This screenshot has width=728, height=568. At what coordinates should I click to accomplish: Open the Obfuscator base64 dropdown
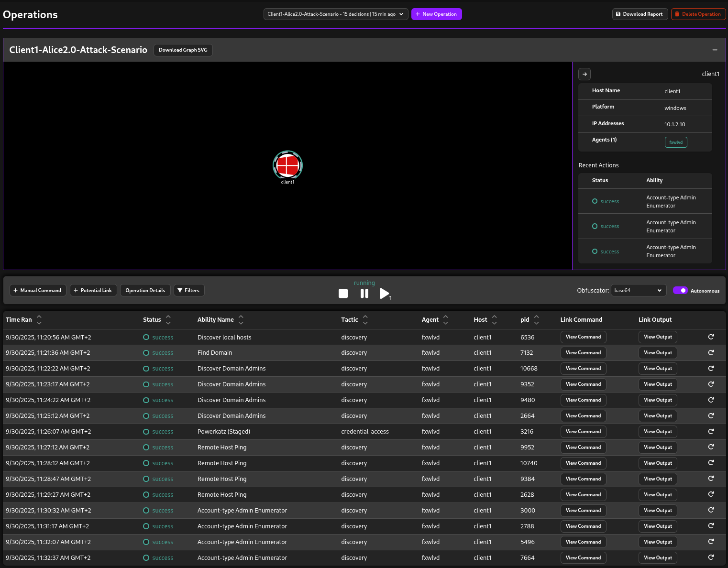tap(638, 291)
